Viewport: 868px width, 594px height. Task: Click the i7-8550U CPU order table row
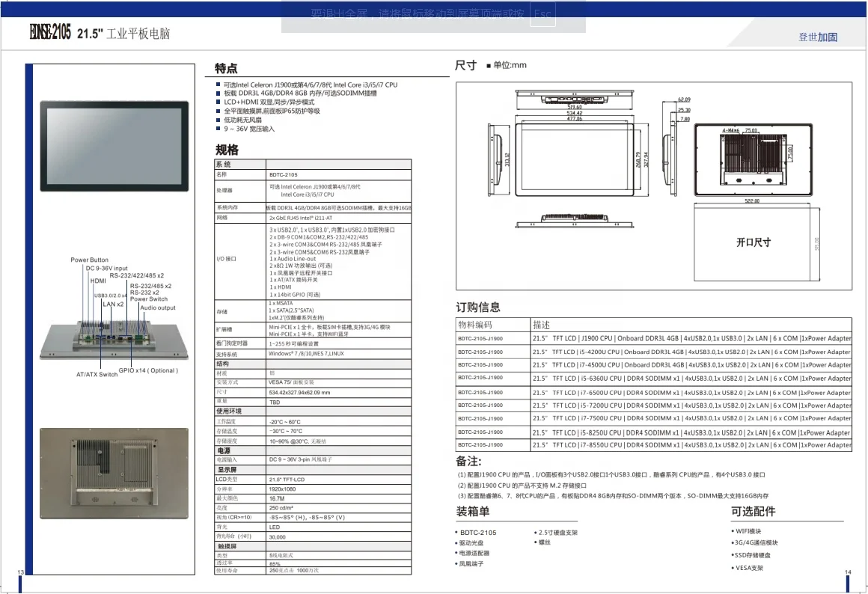point(653,445)
